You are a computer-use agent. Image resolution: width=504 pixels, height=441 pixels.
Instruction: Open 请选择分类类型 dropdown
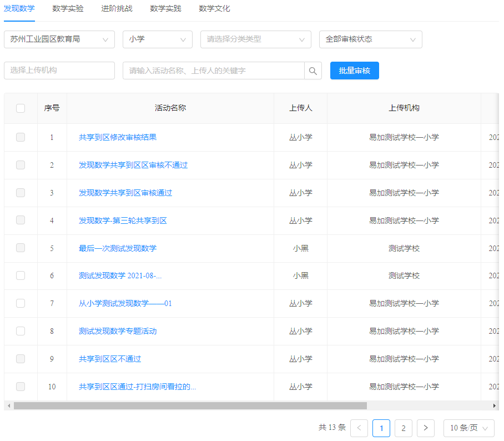point(256,39)
